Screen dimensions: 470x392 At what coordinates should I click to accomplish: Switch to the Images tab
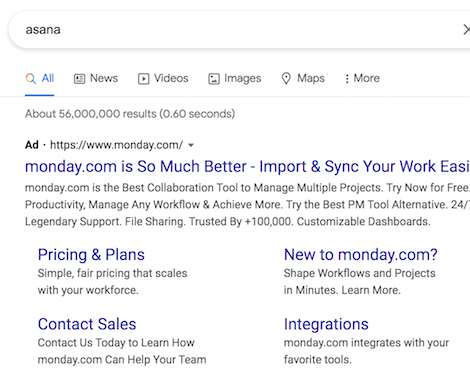tap(235, 79)
